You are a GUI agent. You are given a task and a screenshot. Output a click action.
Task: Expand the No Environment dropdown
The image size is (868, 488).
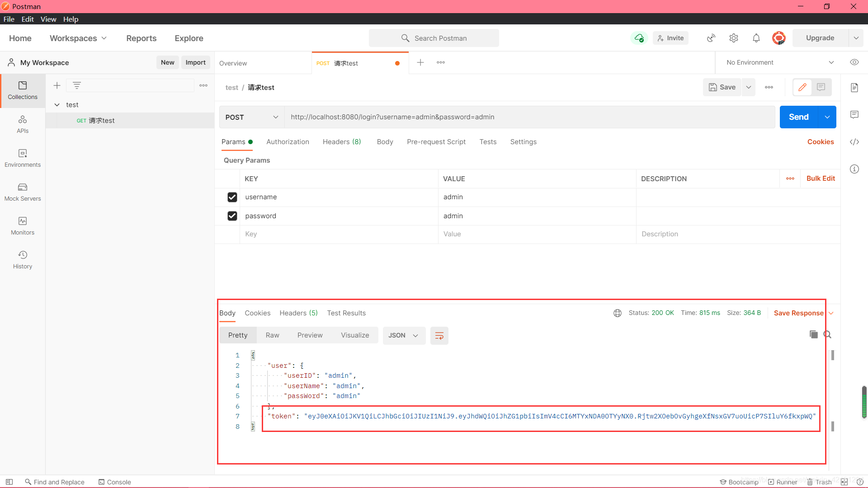(x=780, y=62)
